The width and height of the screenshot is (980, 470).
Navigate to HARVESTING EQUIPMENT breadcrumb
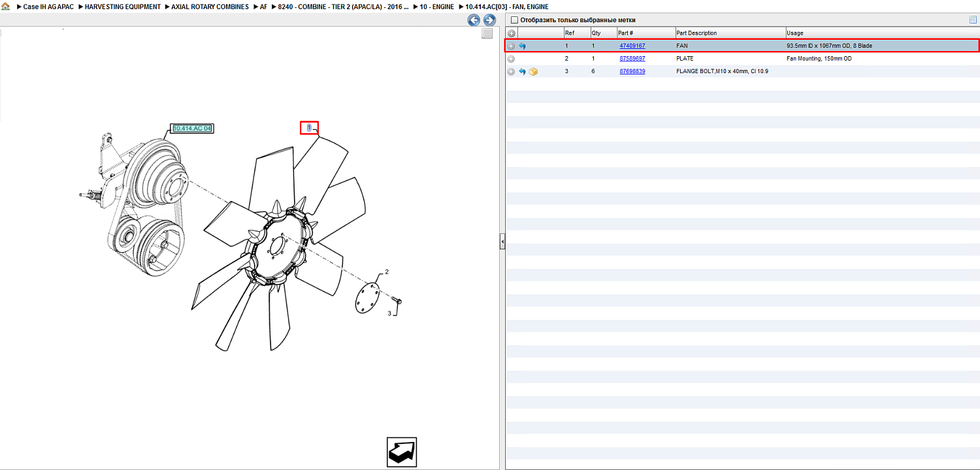[x=123, y=7]
